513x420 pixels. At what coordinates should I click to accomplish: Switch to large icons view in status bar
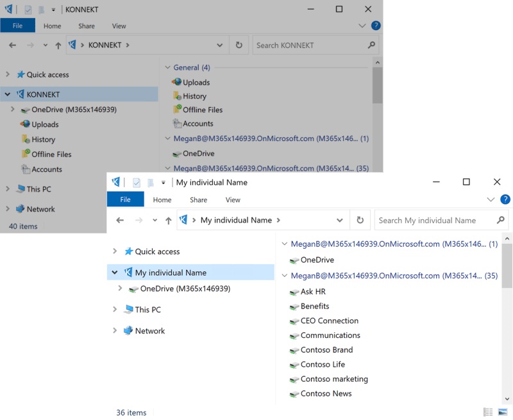[503, 412]
